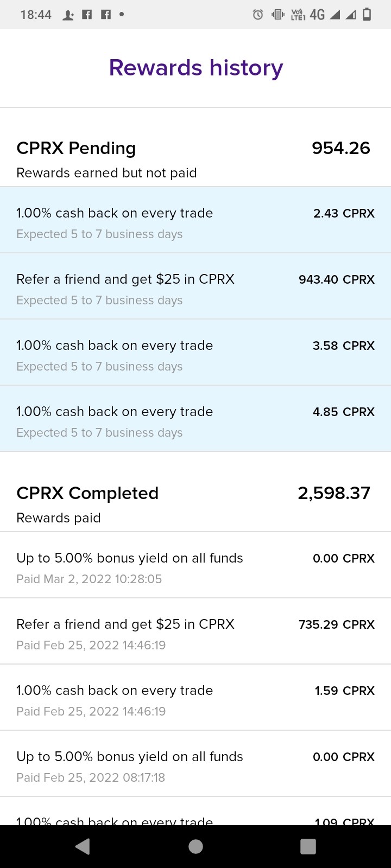The height and width of the screenshot is (868, 391).
Task: Tap the vibrate mode status icon
Action: click(x=278, y=15)
